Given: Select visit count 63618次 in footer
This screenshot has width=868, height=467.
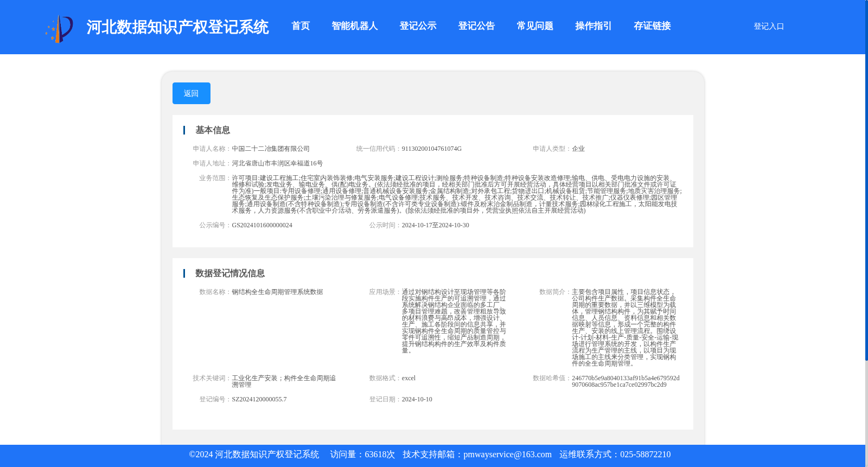Looking at the screenshot, I should (x=380, y=455).
